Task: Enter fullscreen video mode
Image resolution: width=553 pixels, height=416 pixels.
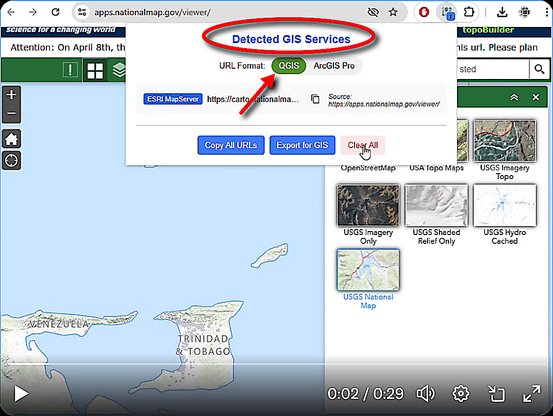Action: click(531, 393)
